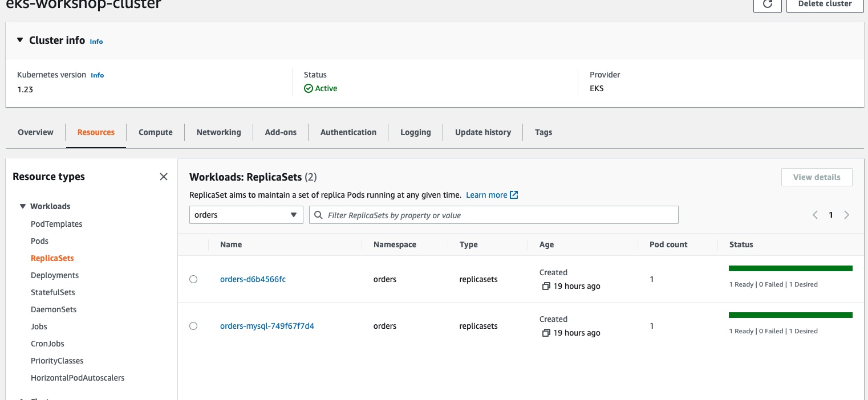Go to the next page arrow
868x400 pixels.
(x=846, y=215)
